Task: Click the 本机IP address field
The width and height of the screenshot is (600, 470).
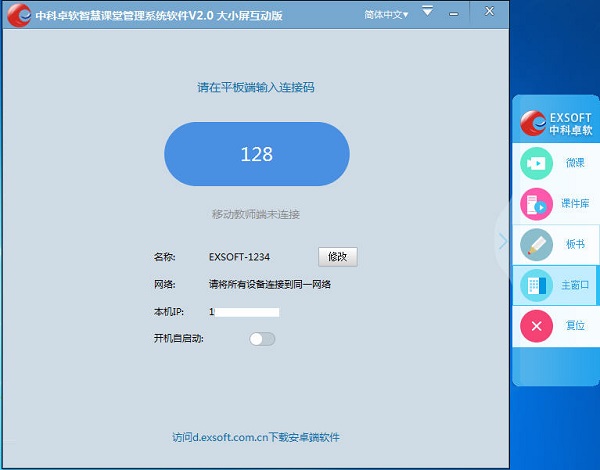Action: pos(244,312)
